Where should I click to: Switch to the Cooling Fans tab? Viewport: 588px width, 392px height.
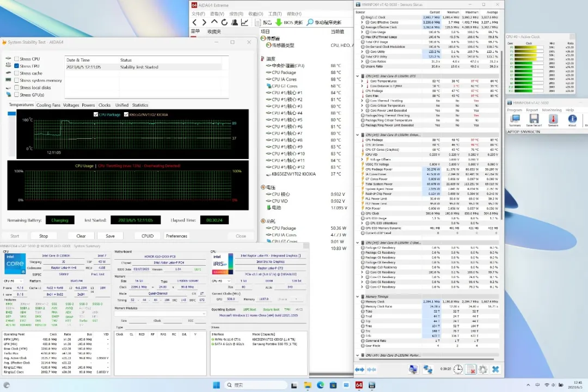click(48, 105)
